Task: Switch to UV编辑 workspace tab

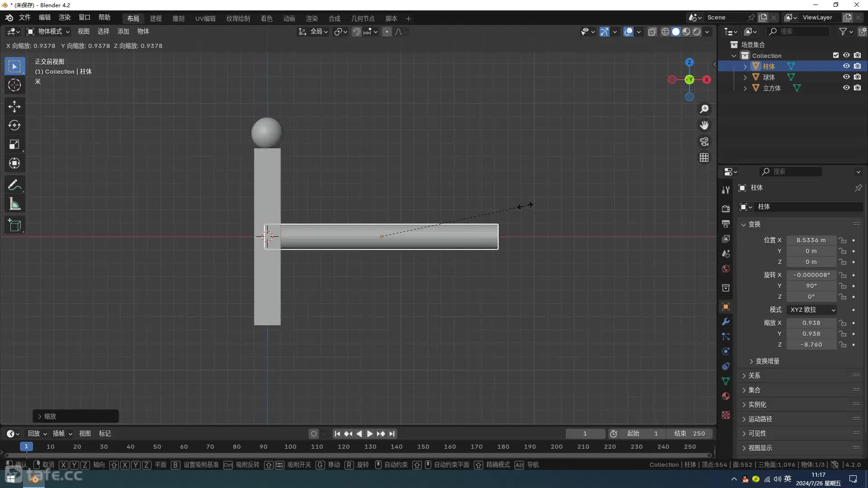Action: tap(205, 19)
